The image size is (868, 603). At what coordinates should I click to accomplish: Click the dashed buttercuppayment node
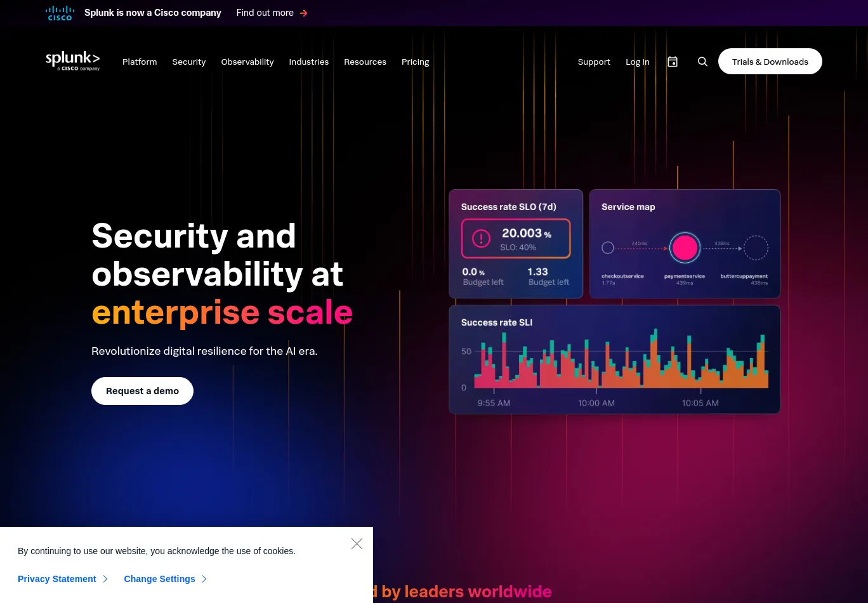756,248
